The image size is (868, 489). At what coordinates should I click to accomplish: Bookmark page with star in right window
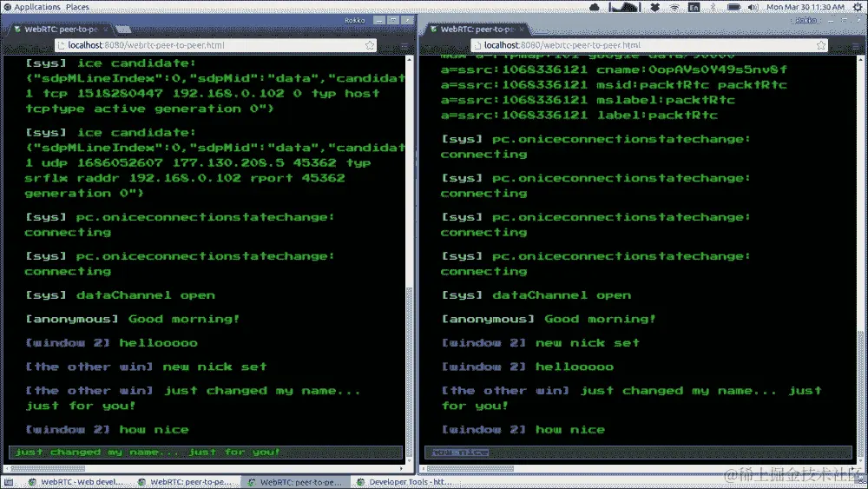[x=821, y=45]
